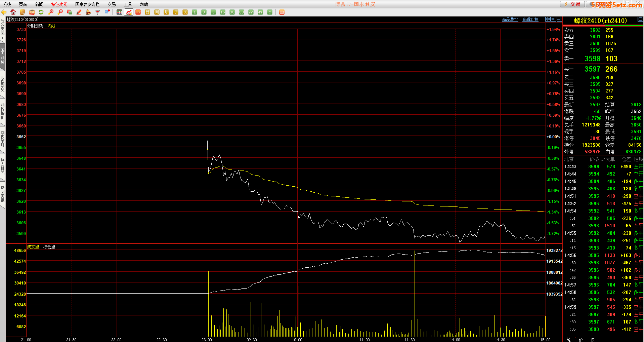644x342 pixels.
Task: Select the 15-minute period button
Action: pyautogui.click(x=222, y=12)
